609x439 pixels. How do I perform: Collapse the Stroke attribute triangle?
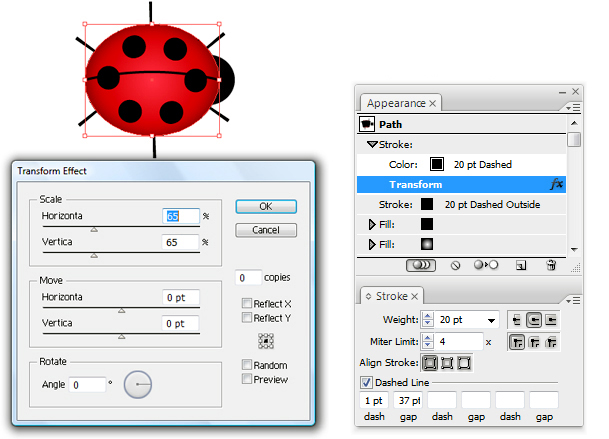coord(372,145)
